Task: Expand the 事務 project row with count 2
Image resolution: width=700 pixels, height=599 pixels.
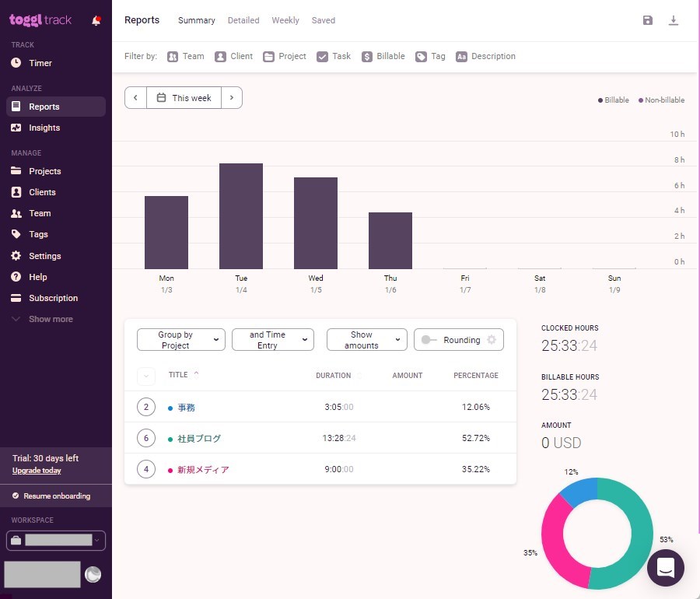Action: click(x=146, y=407)
